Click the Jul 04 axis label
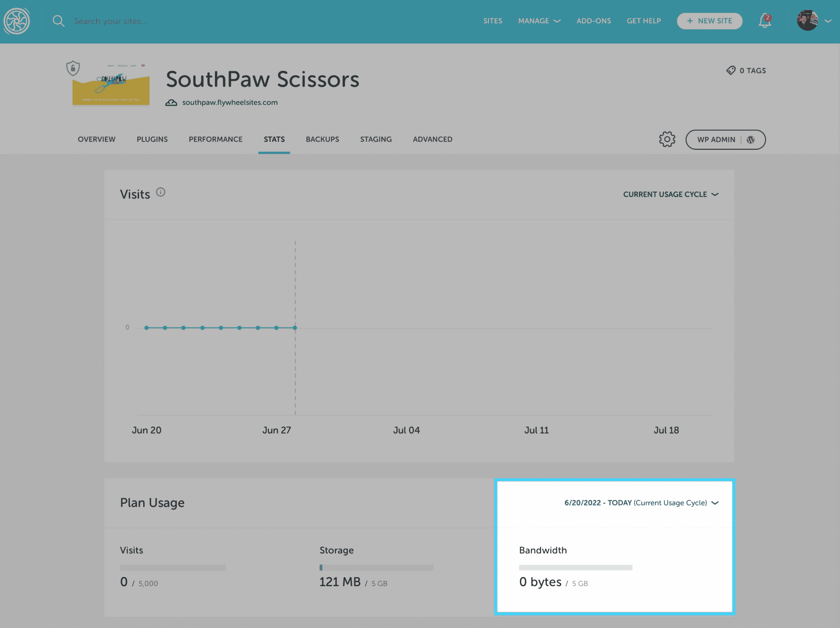 coord(406,430)
